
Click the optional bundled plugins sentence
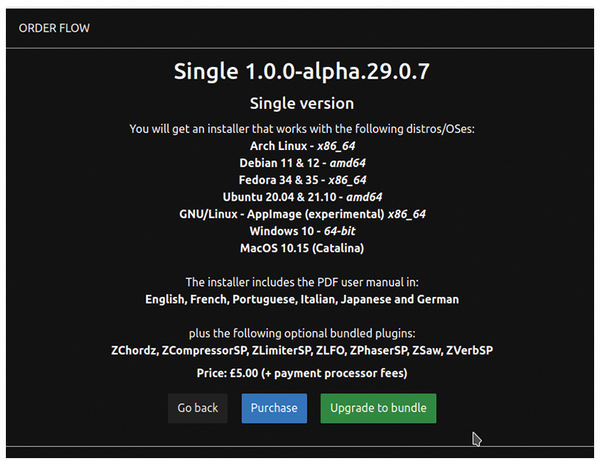(302, 333)
